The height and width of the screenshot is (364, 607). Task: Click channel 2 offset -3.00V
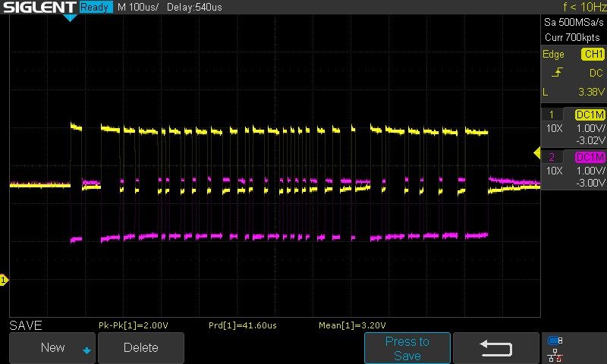pos(590,183)
